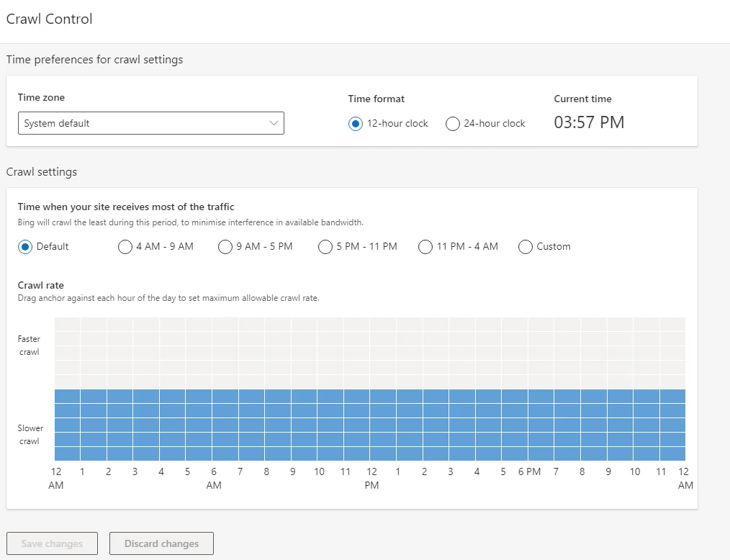Click bottom blue cell in last hour column

pos(672,453)
